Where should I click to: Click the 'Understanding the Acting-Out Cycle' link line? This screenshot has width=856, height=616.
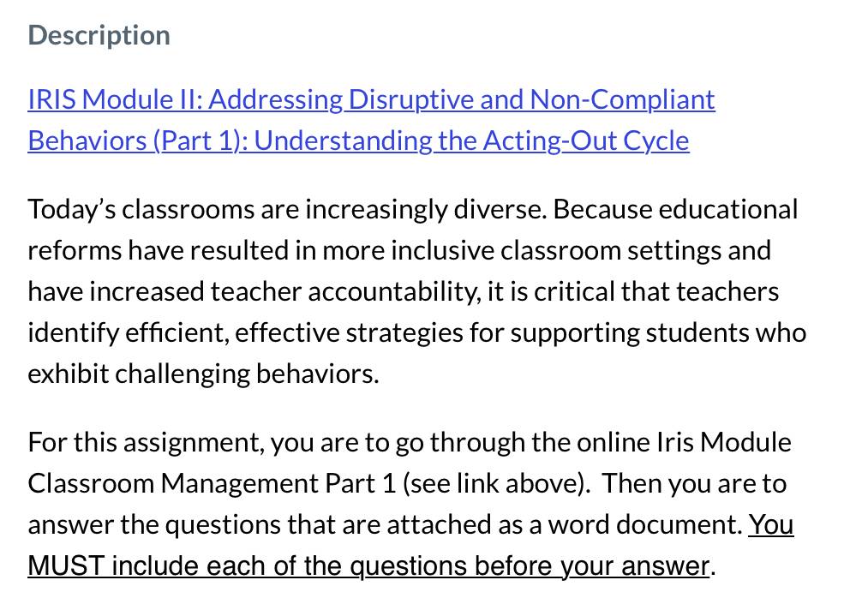coord(471,141)
